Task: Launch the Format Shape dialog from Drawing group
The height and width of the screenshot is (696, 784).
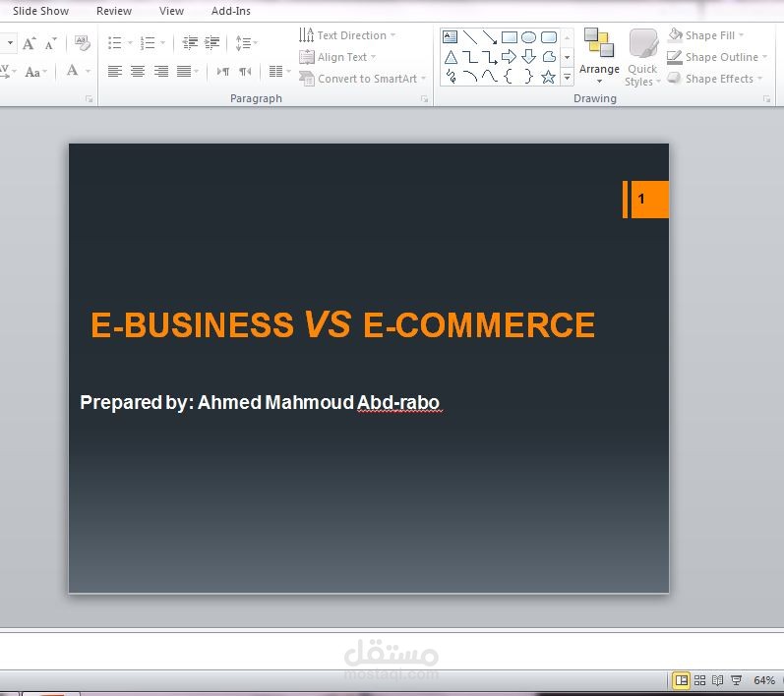Action: (x=766, y=99)
